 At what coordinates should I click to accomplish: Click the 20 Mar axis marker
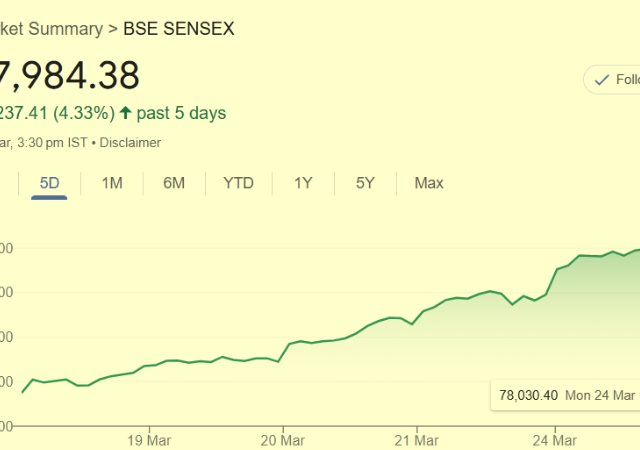tap(282, 440)
